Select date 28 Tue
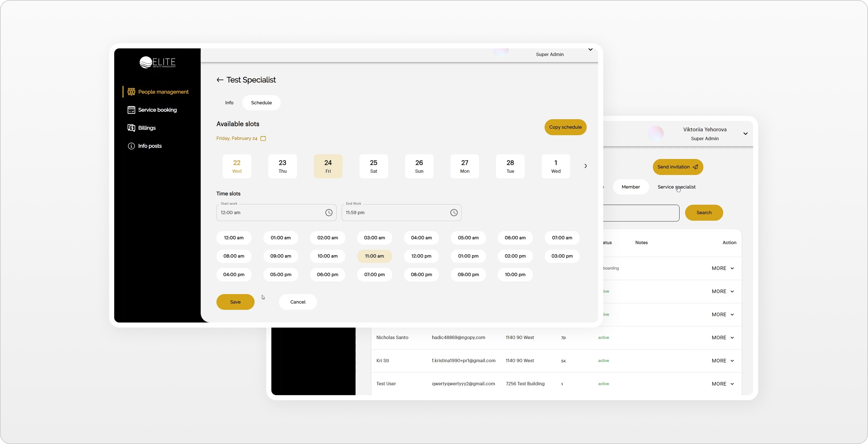868x444 pixels. tap(510, 166)
